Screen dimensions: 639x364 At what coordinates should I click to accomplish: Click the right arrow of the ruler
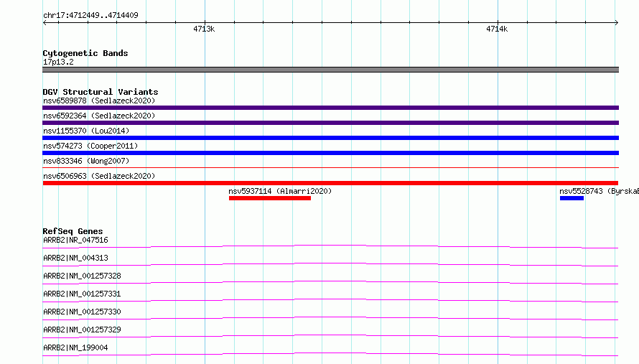pyautogui.click(x=616, y=22)
